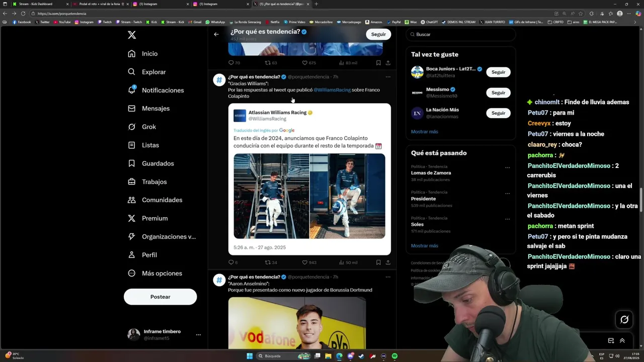Follow the Messismo account
644x362 pixels.
click(x=498, y=93)
